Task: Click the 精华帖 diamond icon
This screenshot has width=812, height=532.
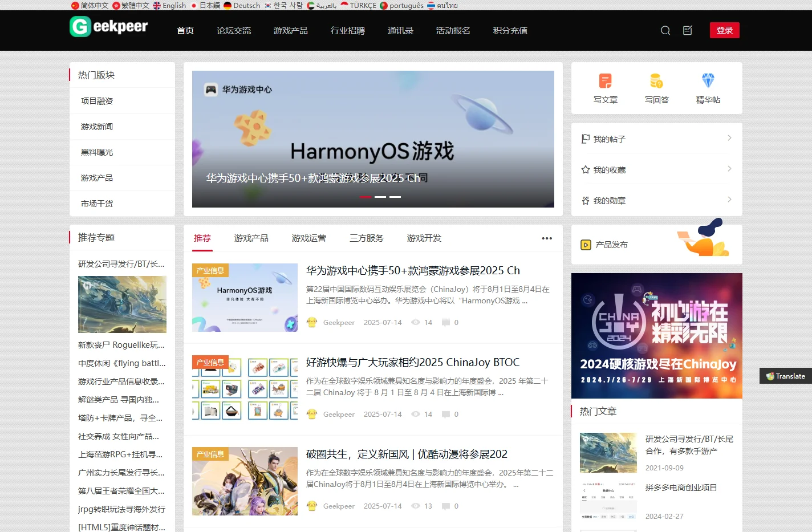Action: coord(708,80)
